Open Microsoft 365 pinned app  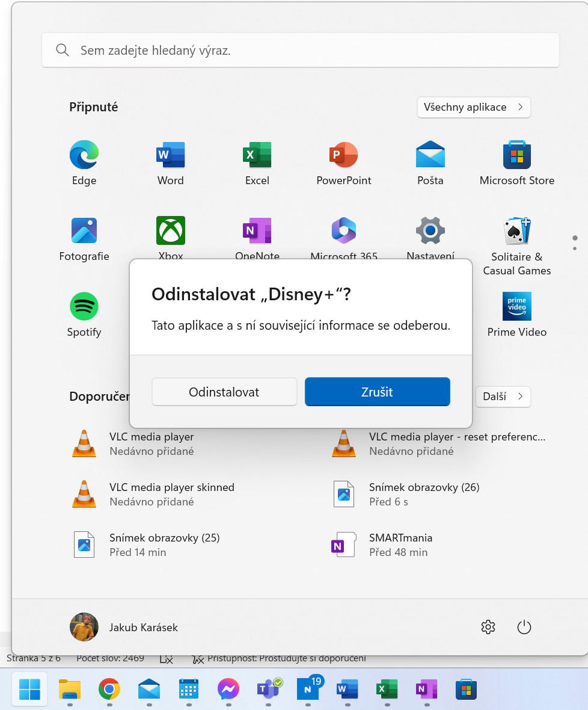click(344, 237)
